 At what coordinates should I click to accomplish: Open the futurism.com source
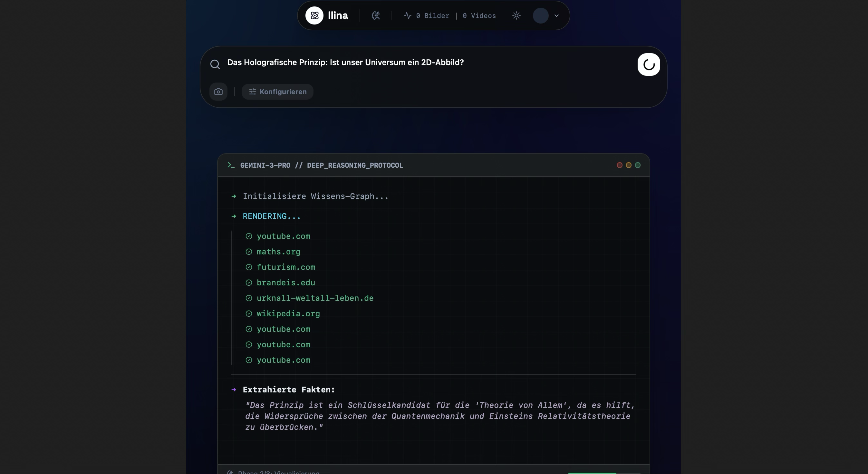(x=286, y=267)
